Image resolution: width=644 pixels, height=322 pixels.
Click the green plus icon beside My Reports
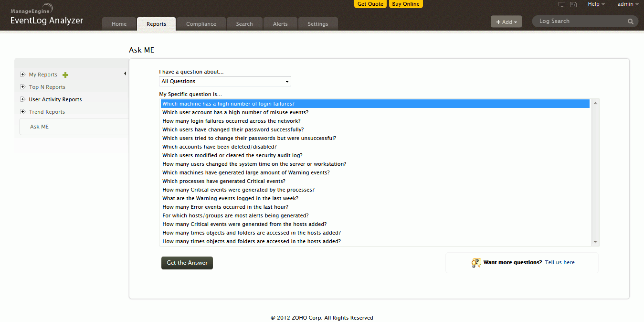pyautogui.click(x=65, y=75)
